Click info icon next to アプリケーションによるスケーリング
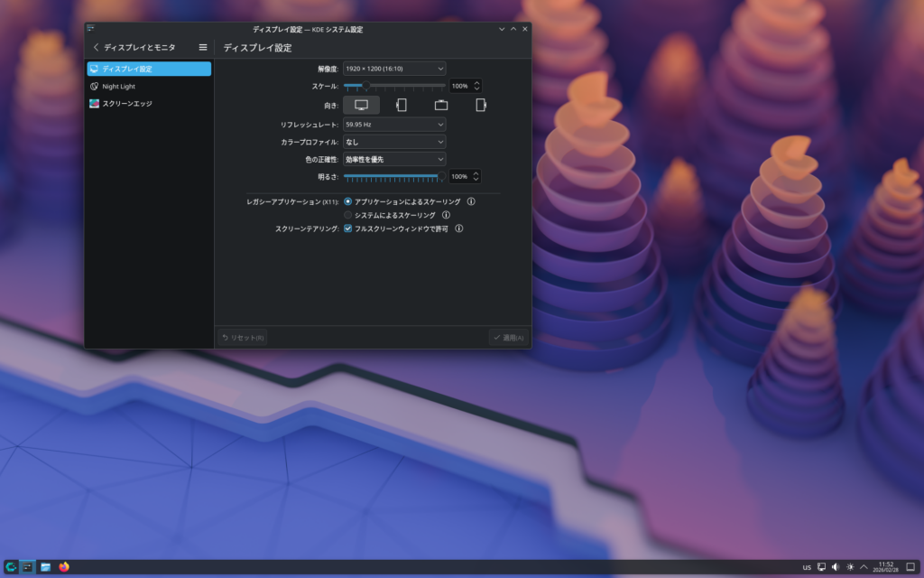The image size is (924, 578). pos(471,201)
